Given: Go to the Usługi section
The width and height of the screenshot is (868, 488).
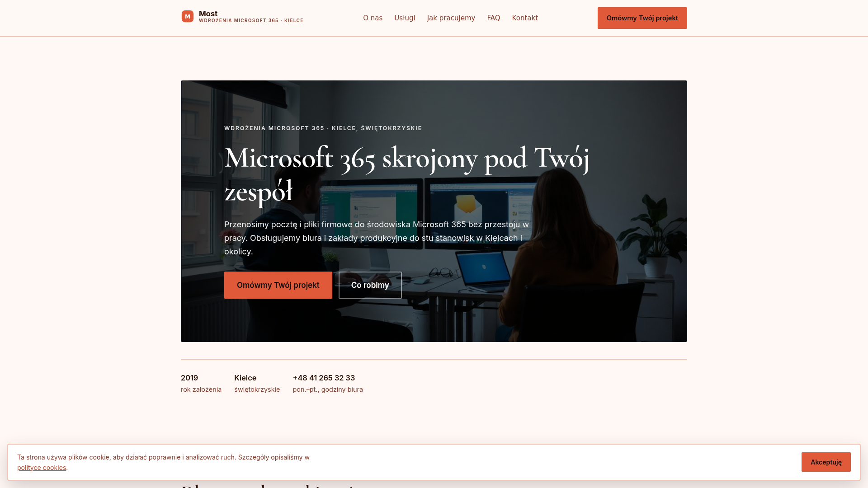Looking at the screenshot, I should [405, 18].
